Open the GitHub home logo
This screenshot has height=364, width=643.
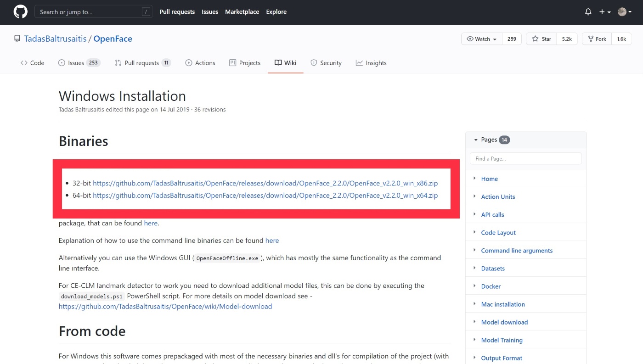[x=20, y=11]
